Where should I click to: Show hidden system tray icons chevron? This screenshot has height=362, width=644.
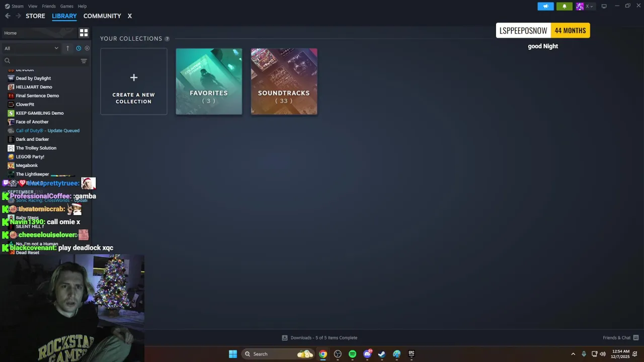point(573,354)
